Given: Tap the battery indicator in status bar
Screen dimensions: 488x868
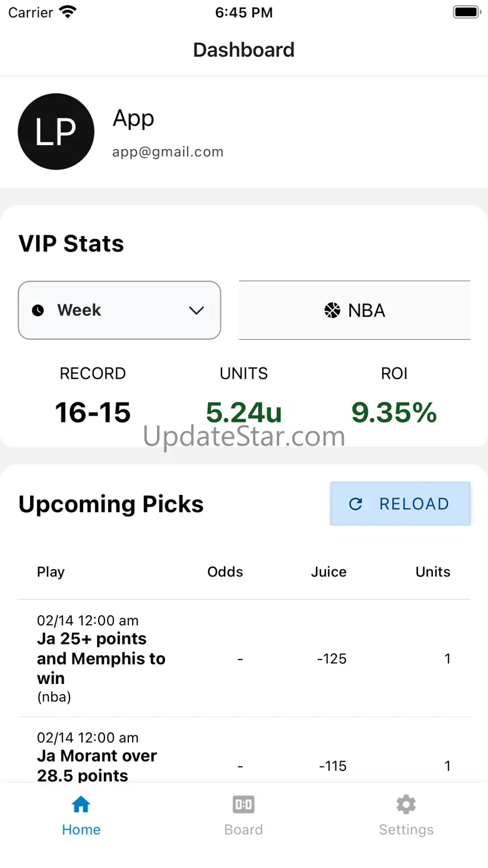Looking at the screenshot, I should pos(465,13).
